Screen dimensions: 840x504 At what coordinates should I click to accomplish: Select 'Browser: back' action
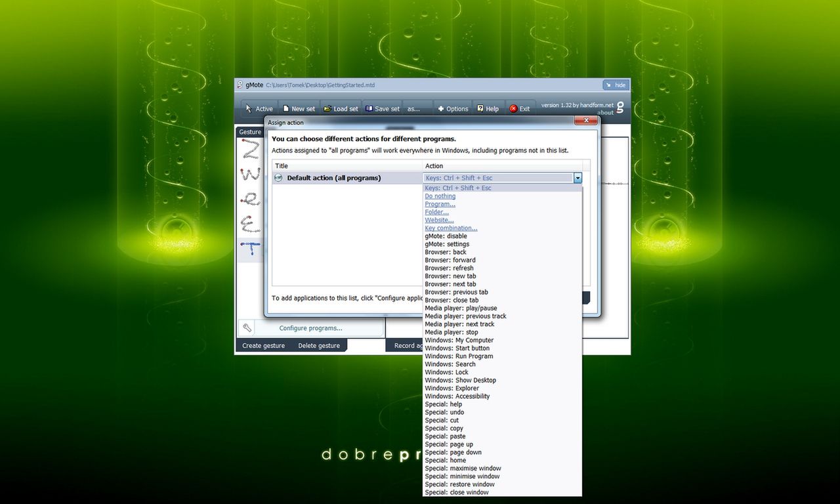coord(502,252)
